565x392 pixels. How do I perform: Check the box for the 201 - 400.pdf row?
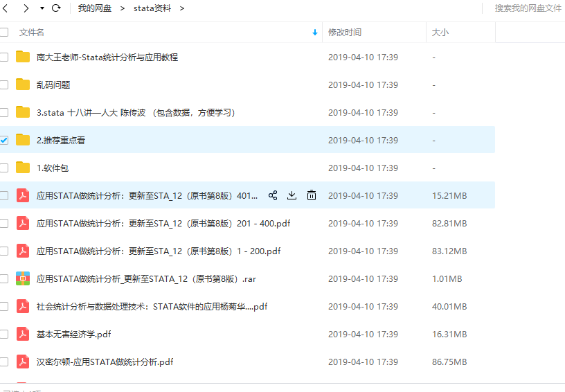pyautogui.click(x=4, y=224)
